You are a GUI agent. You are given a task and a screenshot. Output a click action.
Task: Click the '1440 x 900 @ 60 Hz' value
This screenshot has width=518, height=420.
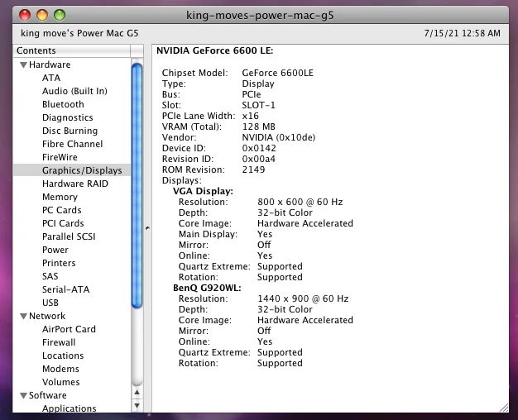click(303, 298)
